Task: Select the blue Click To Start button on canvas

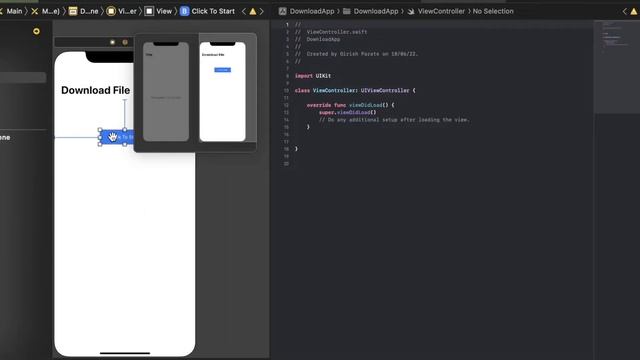Action: click(x=117, y=137)
